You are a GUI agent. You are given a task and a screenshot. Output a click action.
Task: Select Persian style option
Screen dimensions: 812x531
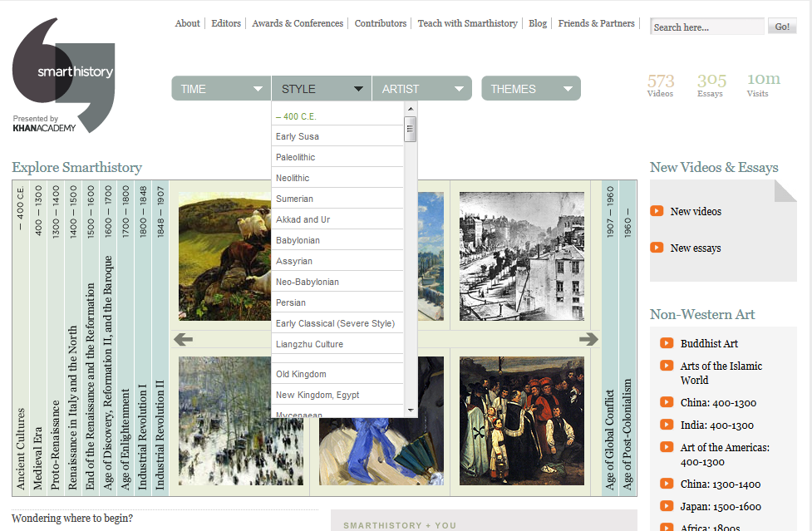[337, 302]
